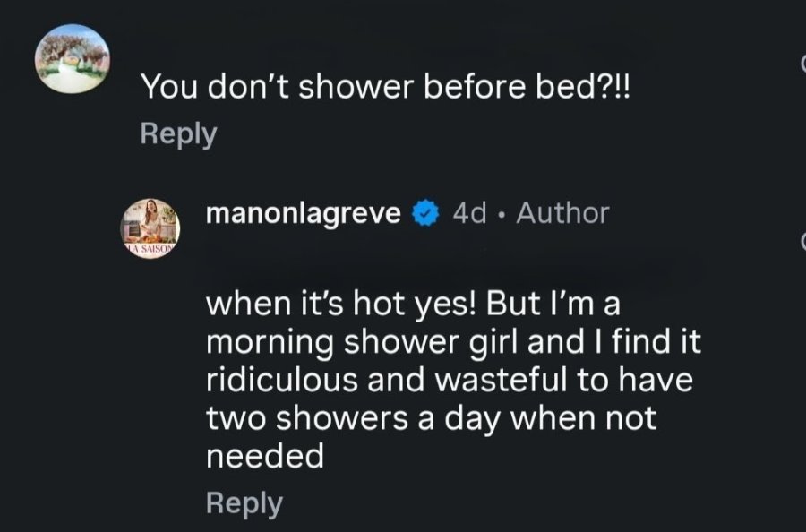Open manonlagreve's profile picture
This screenshot has width=806, height=532.
click(x=150, y=228)
